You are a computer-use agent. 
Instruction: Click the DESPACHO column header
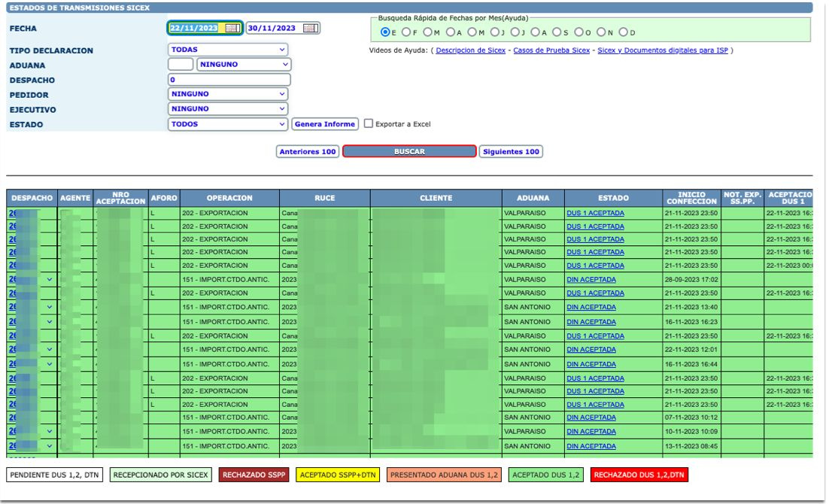click(32, 198)
